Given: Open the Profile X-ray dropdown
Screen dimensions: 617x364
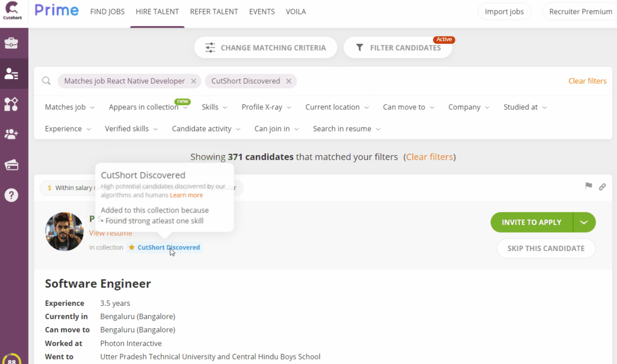Looking at the screenshot, I should pos(266,107).
